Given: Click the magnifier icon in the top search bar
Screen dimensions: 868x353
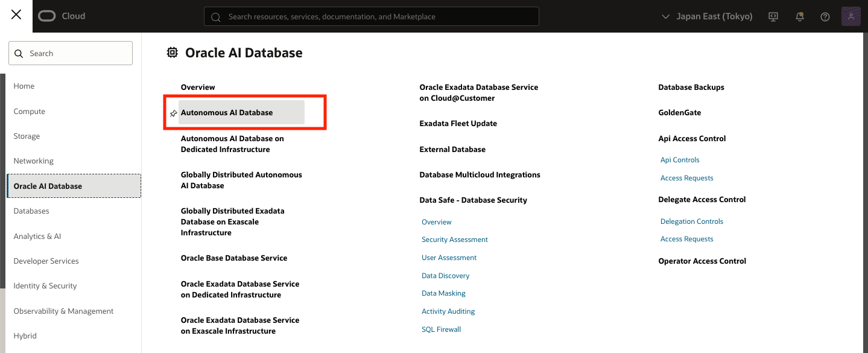Looking at the screenshot, I should (215, 16).
